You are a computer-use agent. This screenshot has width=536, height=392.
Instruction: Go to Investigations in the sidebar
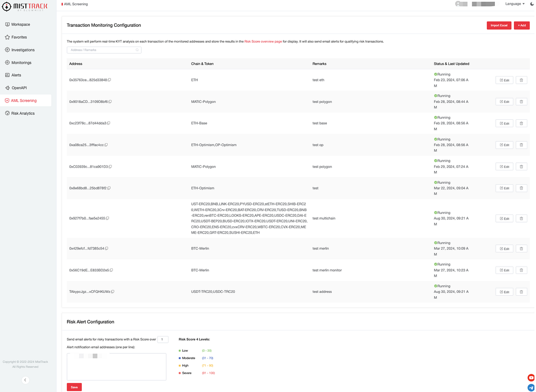(23, 50)
